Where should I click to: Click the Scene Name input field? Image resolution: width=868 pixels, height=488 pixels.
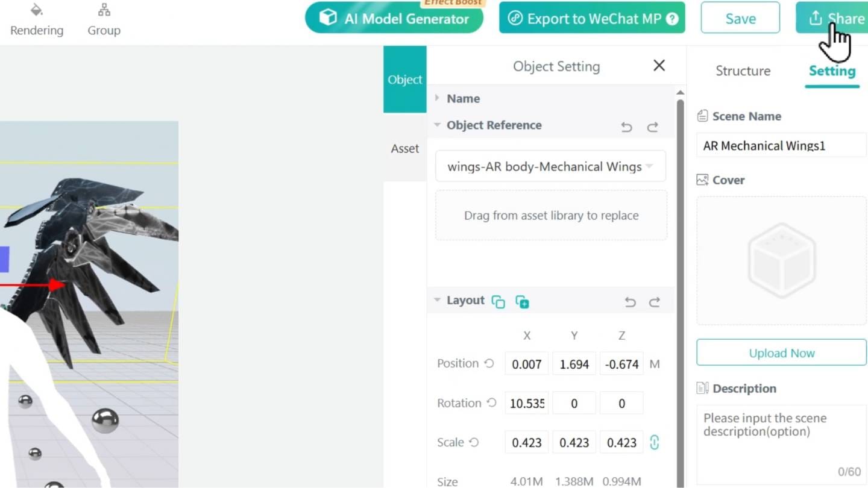pos(781,146)
